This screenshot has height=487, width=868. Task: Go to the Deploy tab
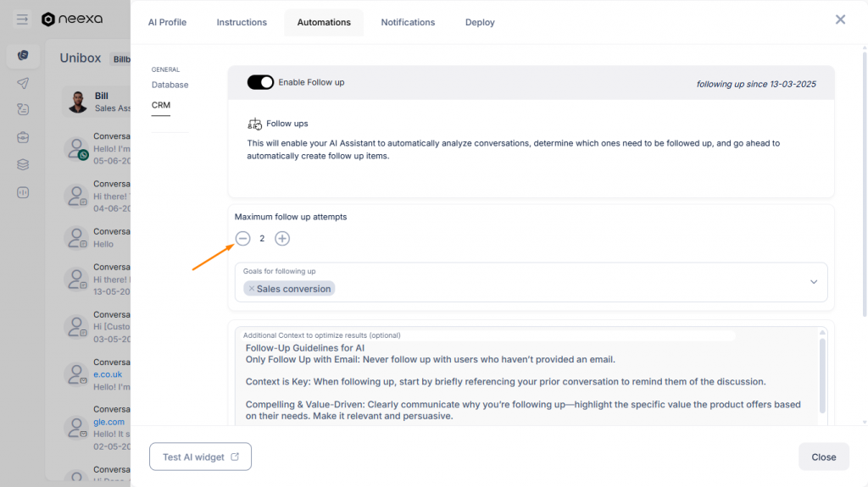tap(480, 22)
